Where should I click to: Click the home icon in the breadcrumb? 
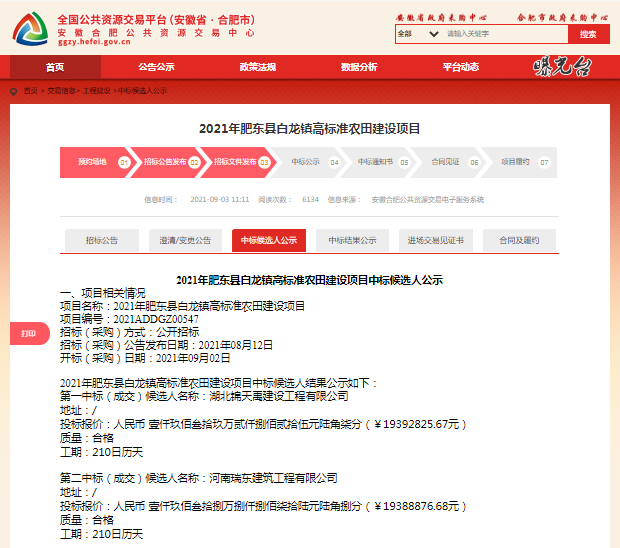(x=15, y=91)
